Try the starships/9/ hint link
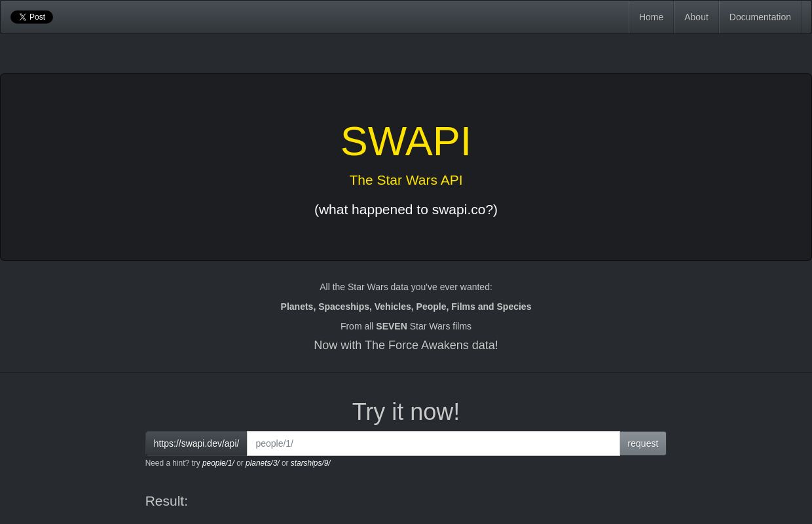 click(x=310, y=463)
